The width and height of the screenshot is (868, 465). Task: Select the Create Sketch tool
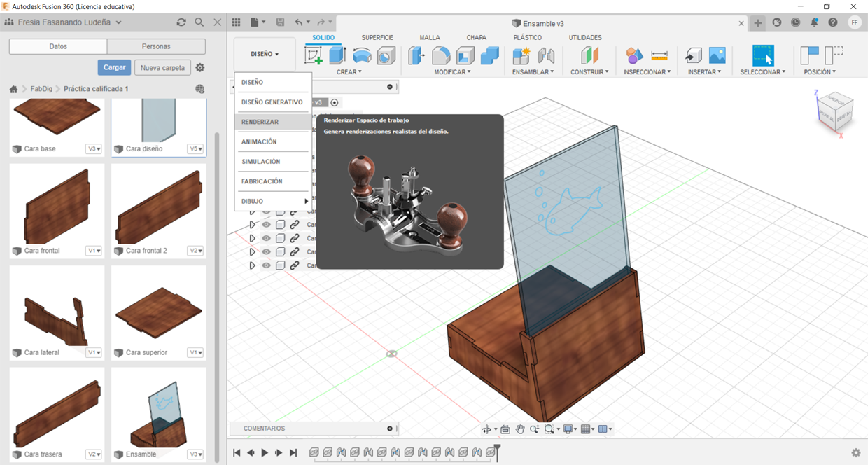(314, 55)
